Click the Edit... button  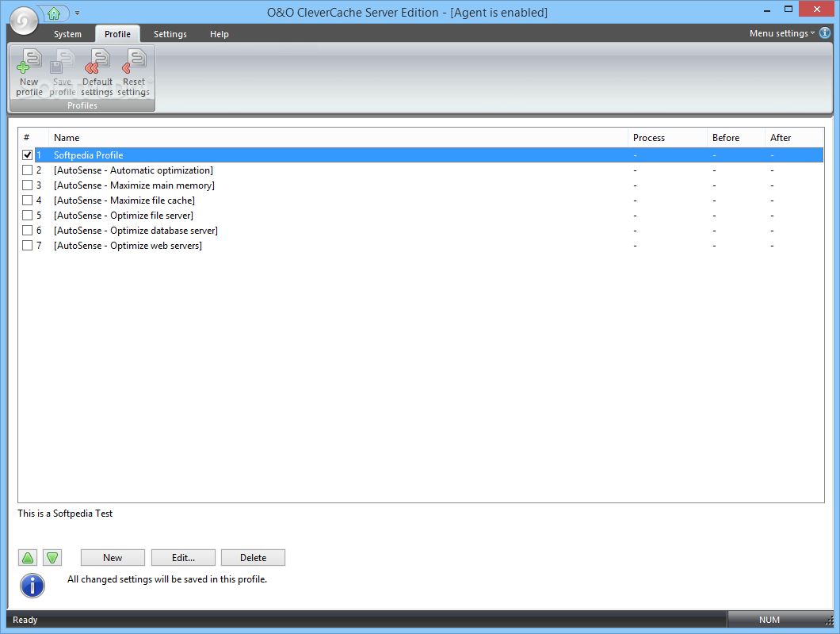[183, 557]
